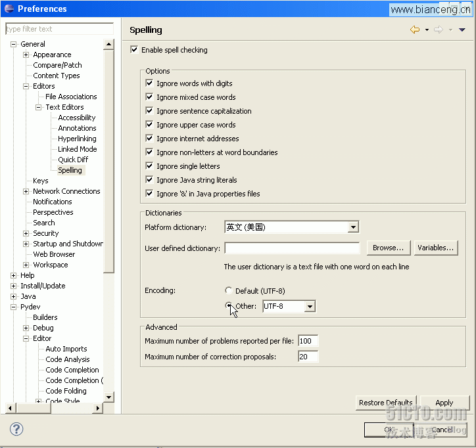476x448 pixels.
Task: Select Compare/Patch in the tree
Action: click(57, 65)
